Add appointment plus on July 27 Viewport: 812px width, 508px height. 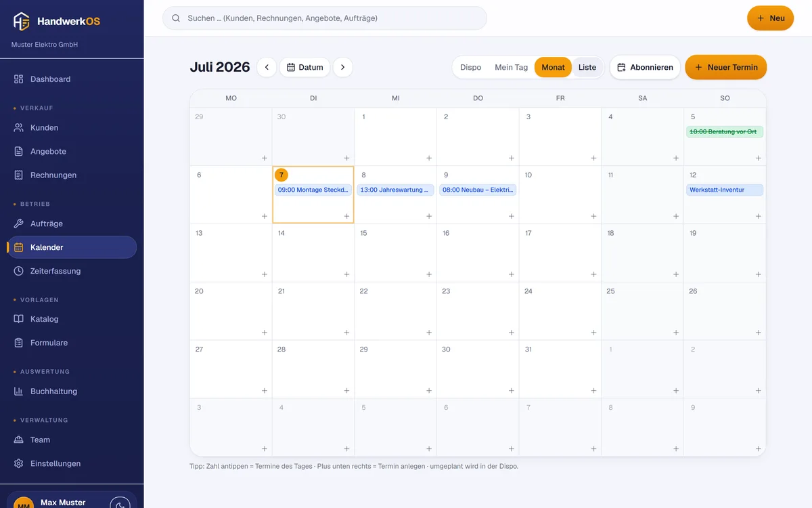click(265, 391)
